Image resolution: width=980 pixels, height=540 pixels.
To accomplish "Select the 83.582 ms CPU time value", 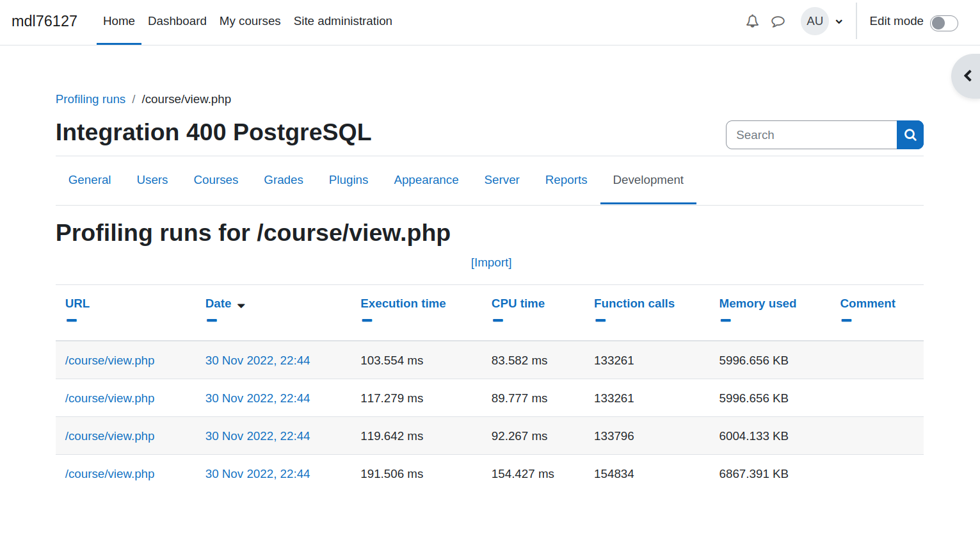I will point(519,361).
